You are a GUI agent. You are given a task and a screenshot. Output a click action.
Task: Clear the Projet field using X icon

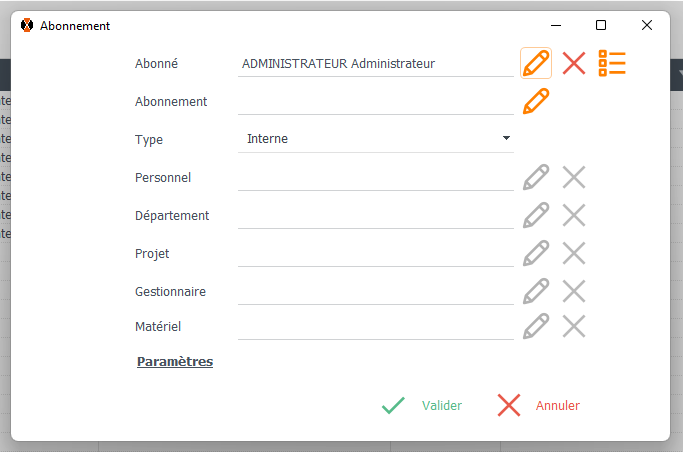tap(574, 253)
